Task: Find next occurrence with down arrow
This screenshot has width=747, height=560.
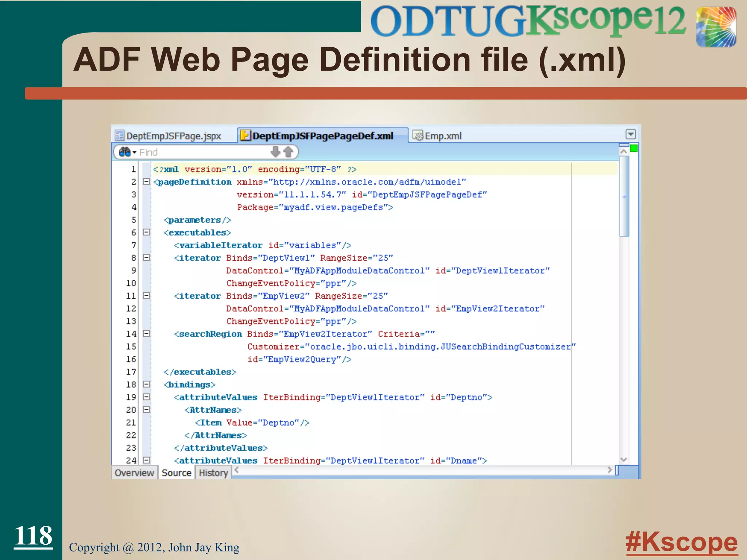Action: tap(275, 152)
